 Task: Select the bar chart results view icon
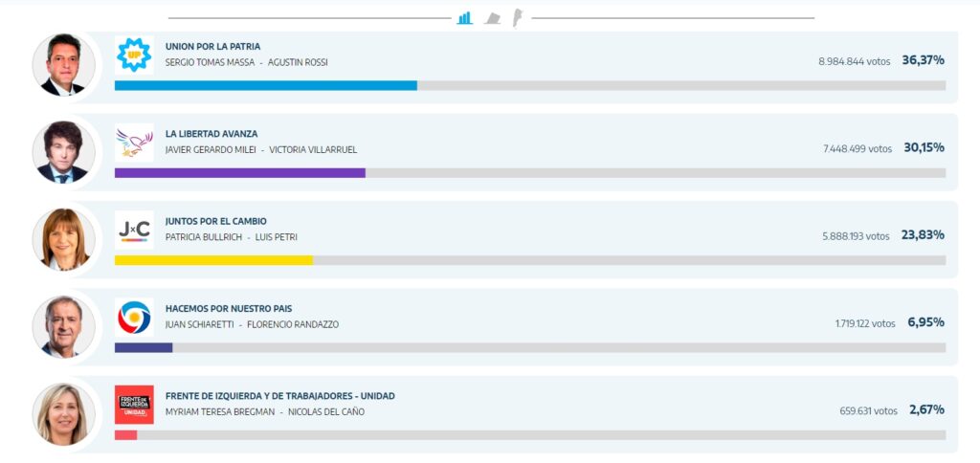[465, 17]
